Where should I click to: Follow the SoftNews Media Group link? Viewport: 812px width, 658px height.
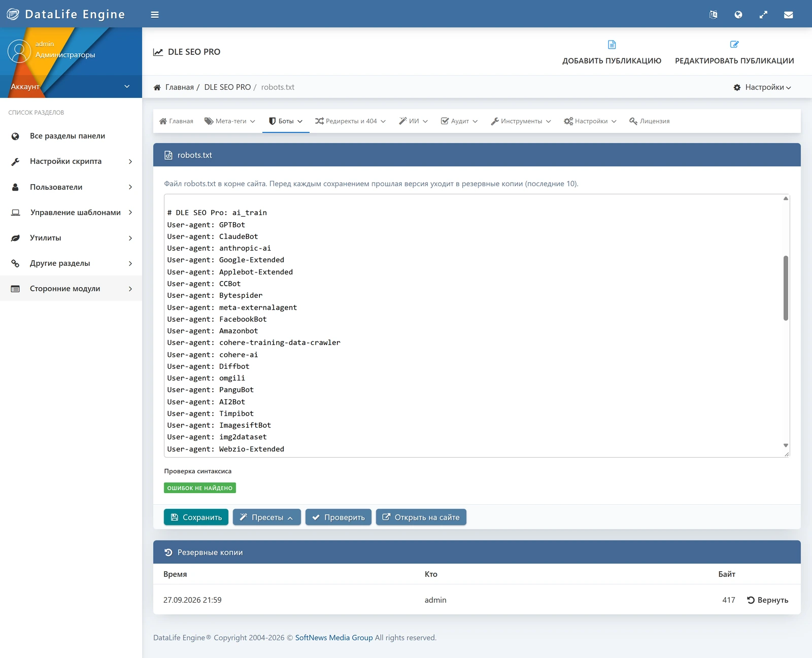click(334, 638)
